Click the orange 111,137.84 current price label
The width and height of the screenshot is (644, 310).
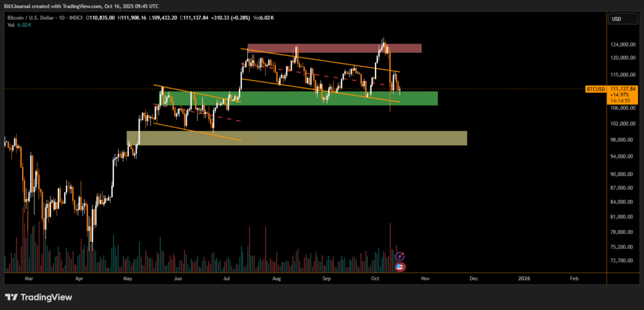click(623, 89)
